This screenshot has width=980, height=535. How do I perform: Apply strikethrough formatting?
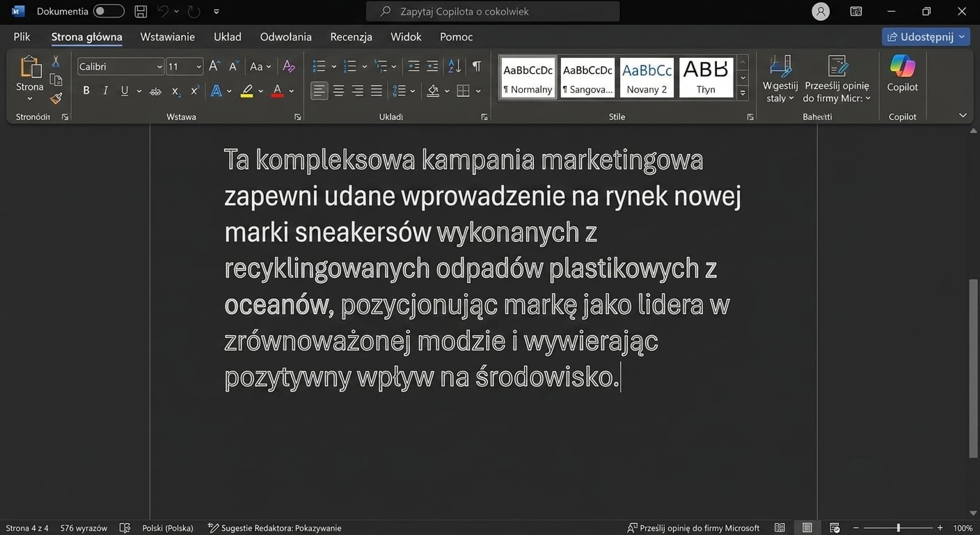(x=156, y=91)
